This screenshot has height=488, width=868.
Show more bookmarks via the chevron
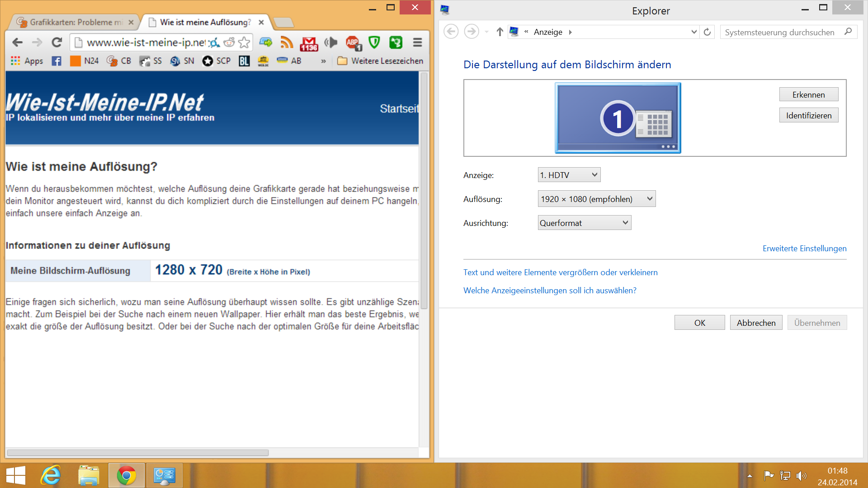tap(323, 61)
